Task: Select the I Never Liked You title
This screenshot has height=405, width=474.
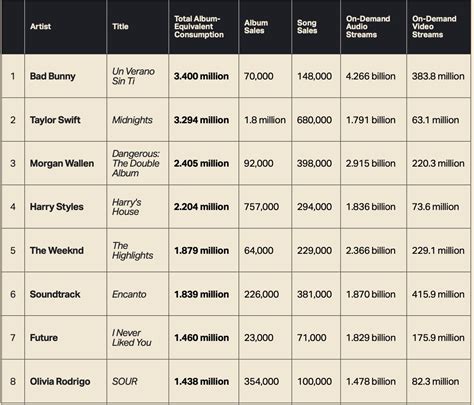Action: click(131, 338)
